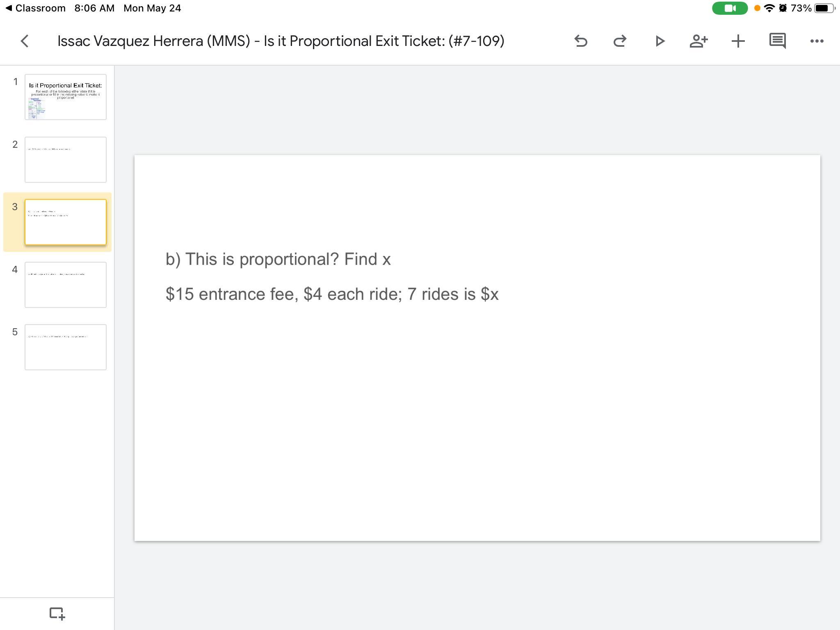Open the date from the status bar
Viewport: 840px width, 630px height.
152,8
